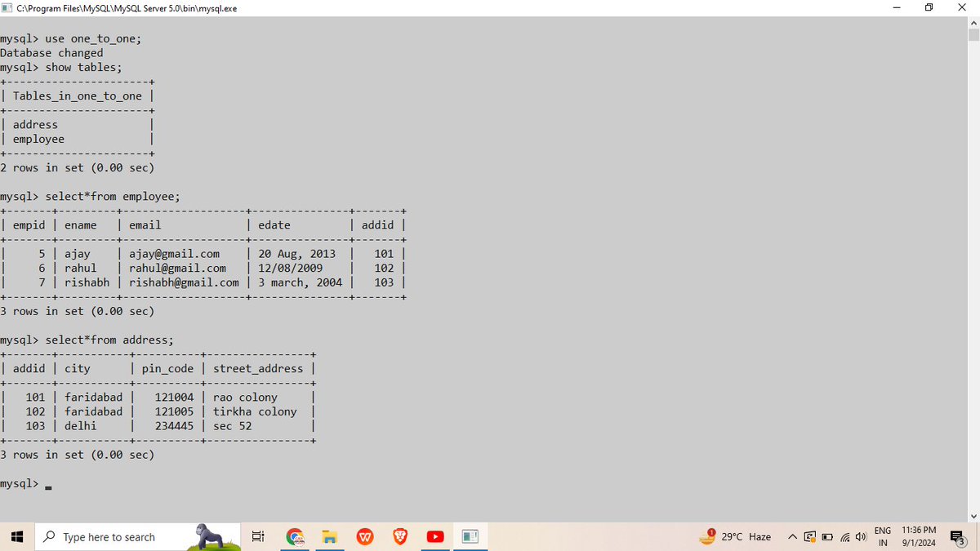Click the 'ajay' ename cell
This screenshot has height=551, width=980.
pos(77,253)
